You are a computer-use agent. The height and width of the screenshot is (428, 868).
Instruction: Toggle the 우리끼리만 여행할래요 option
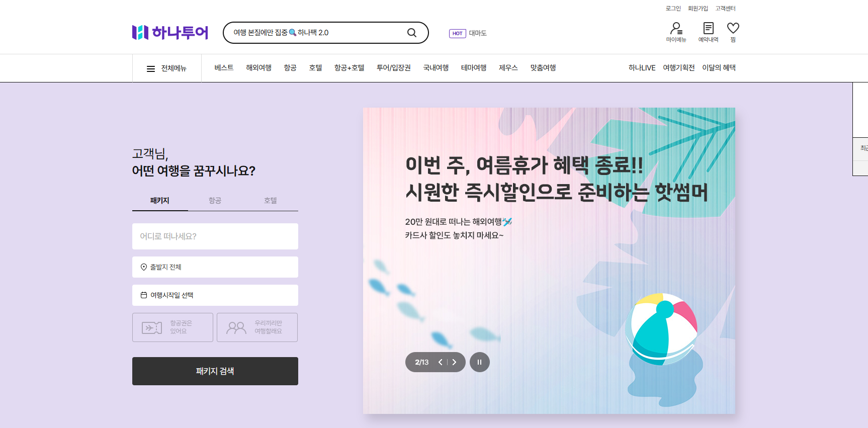(x=257, y=327)
